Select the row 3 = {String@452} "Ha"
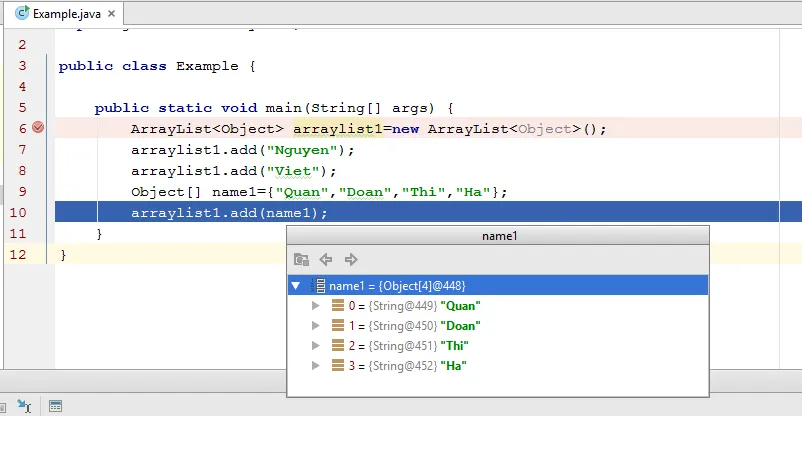The height and width of the screenshot is (473, 802). click(498, 366)
